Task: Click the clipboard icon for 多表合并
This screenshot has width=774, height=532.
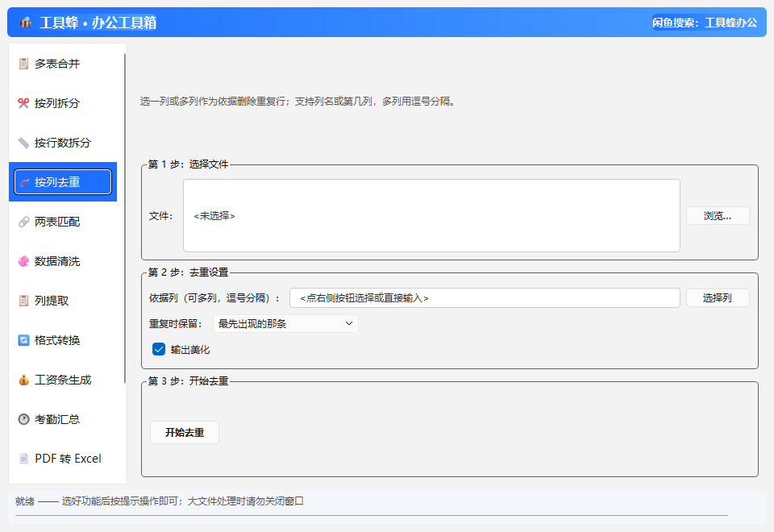Action: [23, 64]
